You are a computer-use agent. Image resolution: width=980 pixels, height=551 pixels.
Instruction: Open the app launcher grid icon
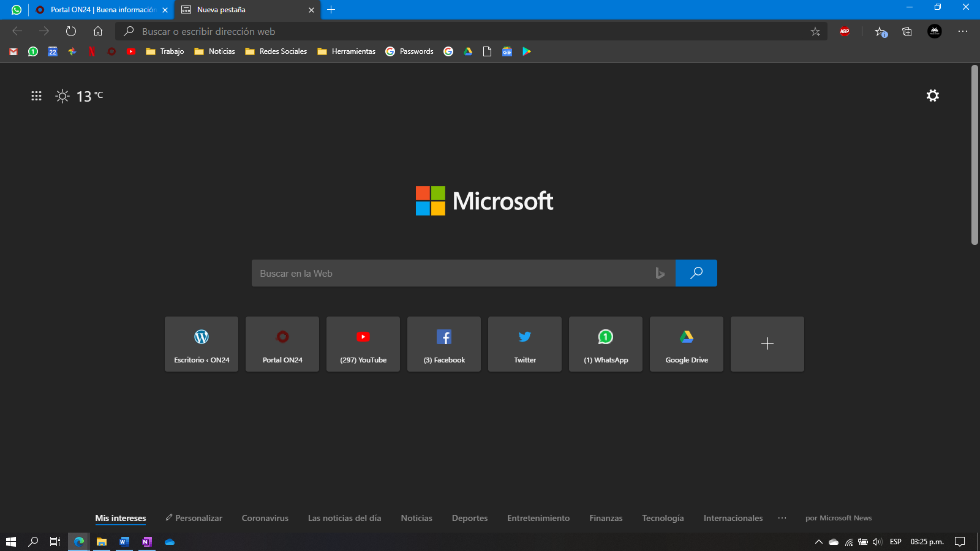tap(36, 96)
